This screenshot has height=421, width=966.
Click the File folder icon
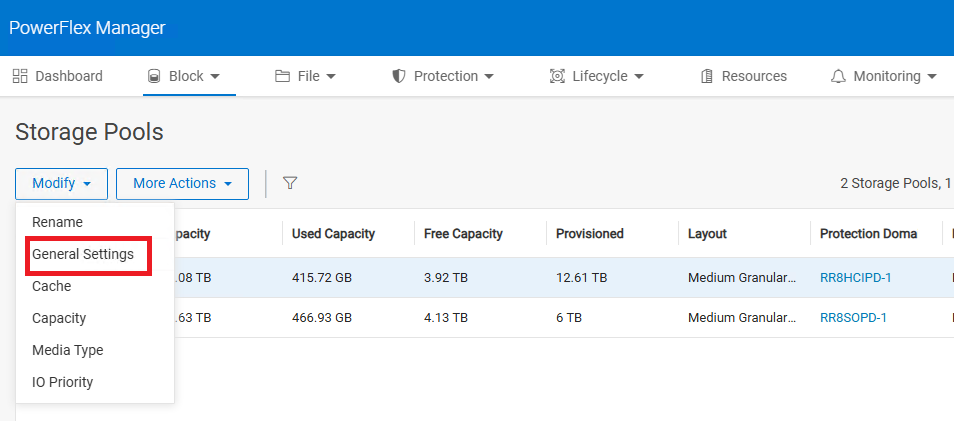282,76
